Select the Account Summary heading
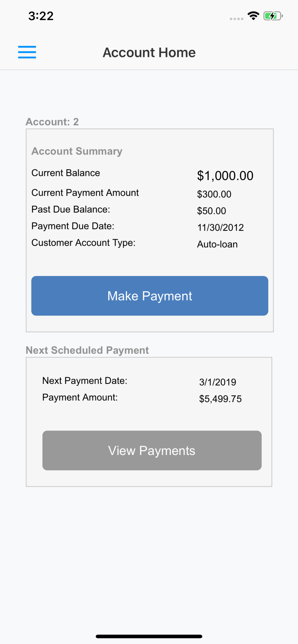 pyautogui.click(x=77, y=151)
